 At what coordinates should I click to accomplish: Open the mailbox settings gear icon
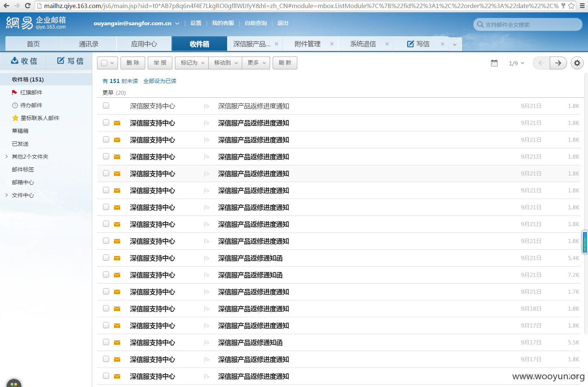coord(577,63)
